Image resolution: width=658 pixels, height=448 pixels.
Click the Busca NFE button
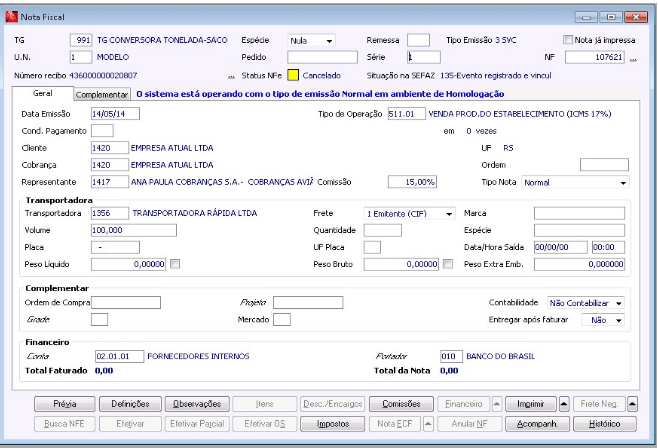[x=65, y=424]
